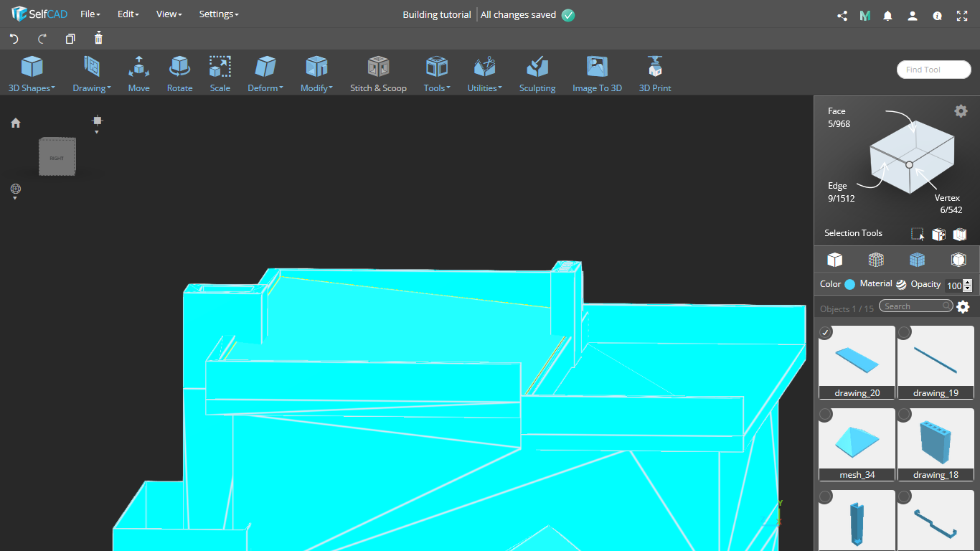980x551 pixels.
Task: Open the Color swatch picker
Action: (849, 284)
